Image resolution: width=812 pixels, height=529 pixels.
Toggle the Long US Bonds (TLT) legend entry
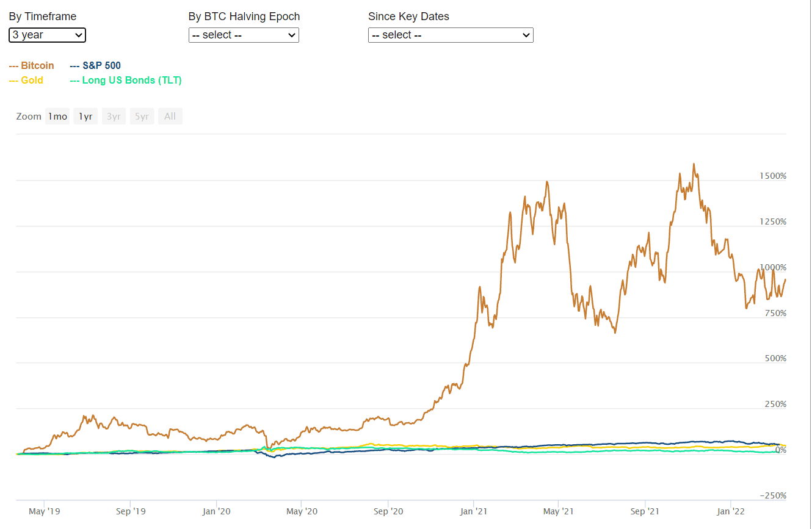126,80
